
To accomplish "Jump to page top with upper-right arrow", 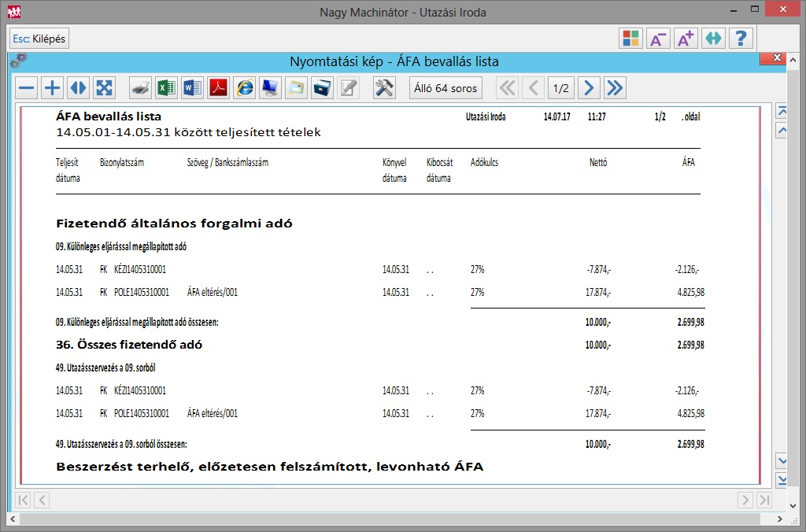I will point(782,111).
